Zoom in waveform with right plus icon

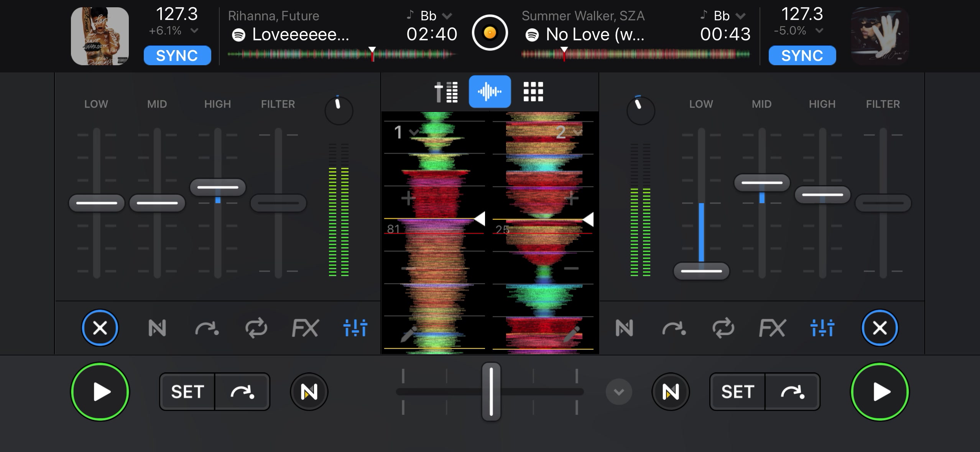(571, 198)
